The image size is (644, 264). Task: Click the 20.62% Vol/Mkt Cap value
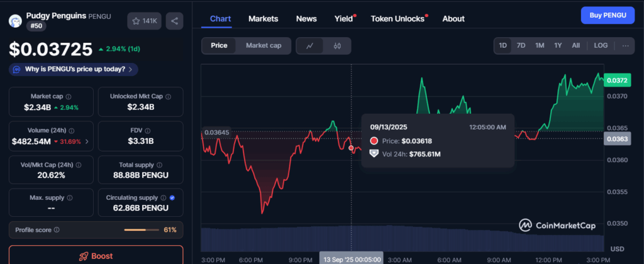click(51, 176)
